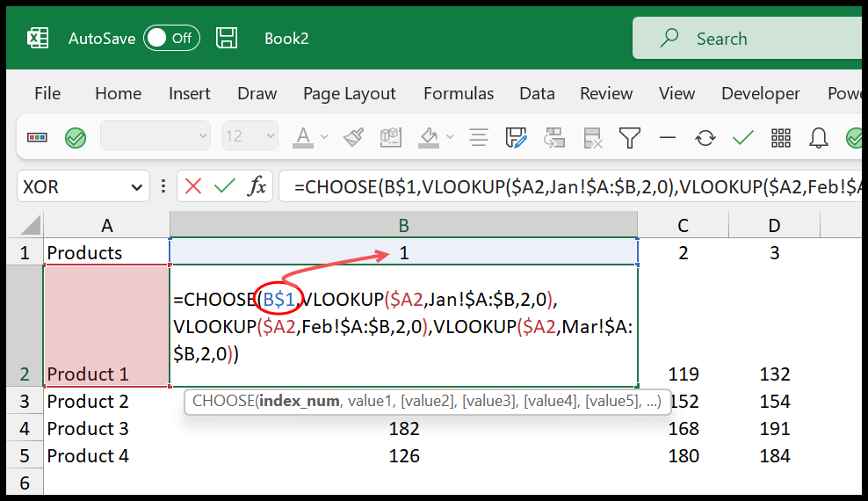Image resolution: width=868 pixels, height=501 pixels.
Task: Click the Product 2 cell
Action: [x=107, y=401]
